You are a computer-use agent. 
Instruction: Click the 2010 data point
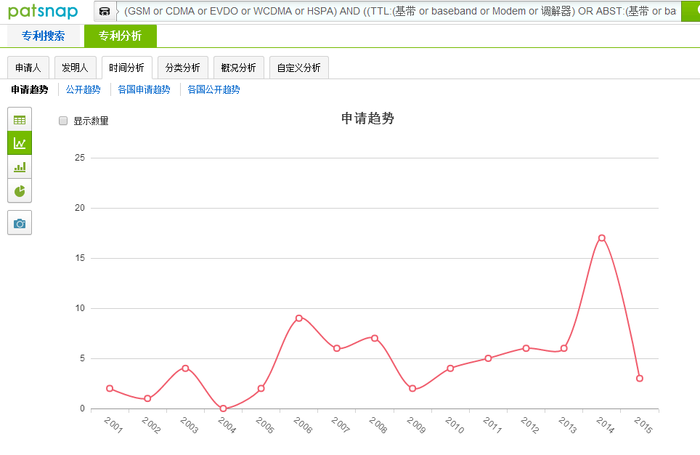pyautogui.click(x=450, y=368)
